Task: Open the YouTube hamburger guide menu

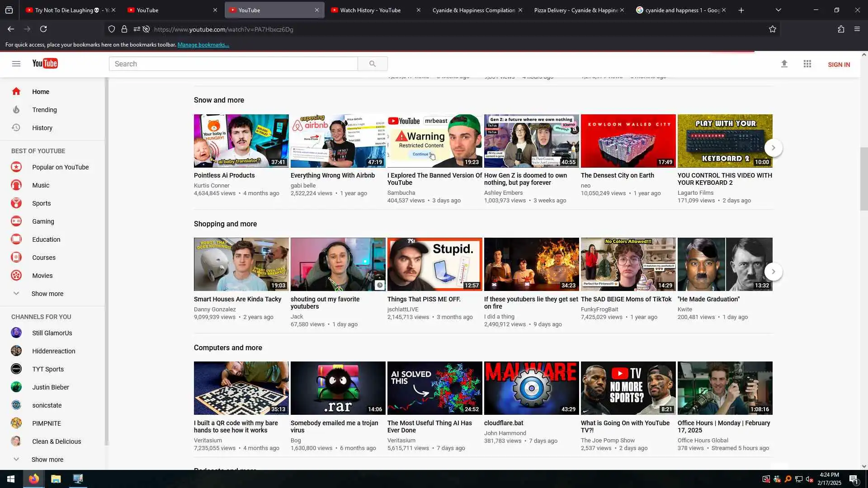Action: tap(16, 64)
